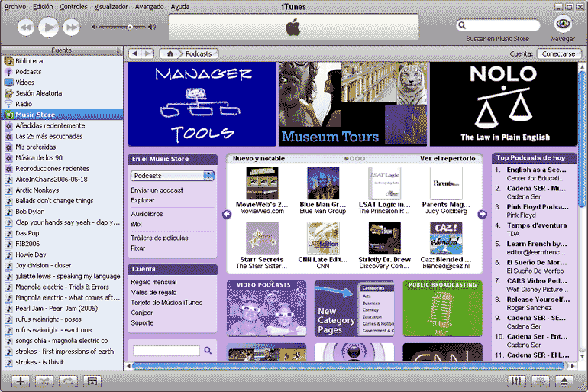Toggle repeat mode button
Image resolution: width=588 pixels, height=392 pixels.
pos(68,381)
